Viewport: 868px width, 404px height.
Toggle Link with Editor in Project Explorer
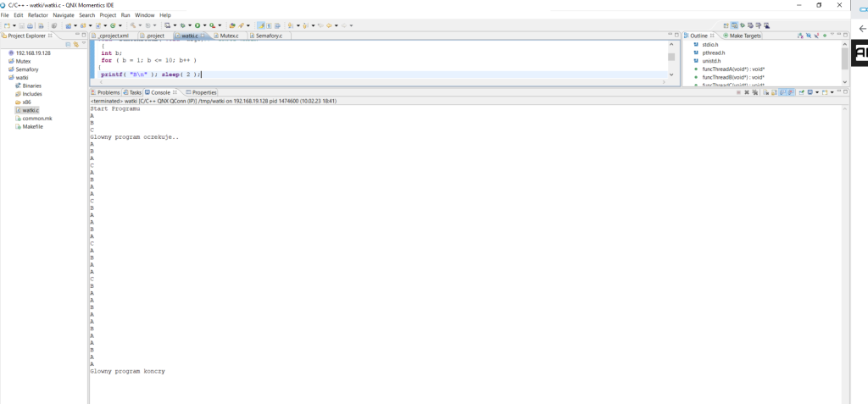(75, 44)
